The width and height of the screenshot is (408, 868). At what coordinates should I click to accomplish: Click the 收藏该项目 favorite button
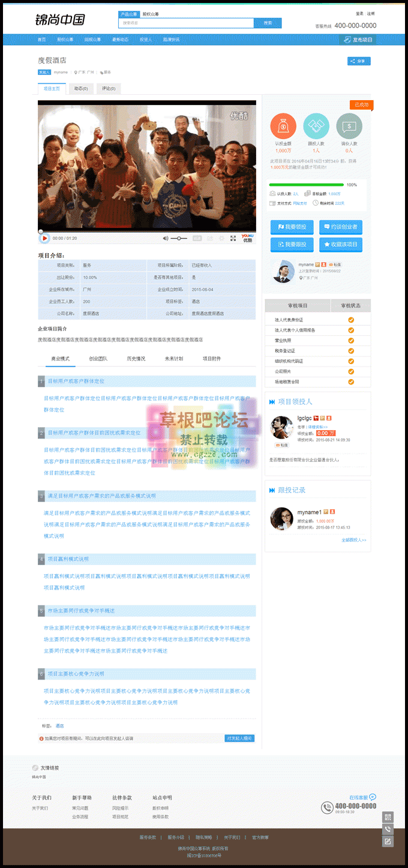(341, 244)
